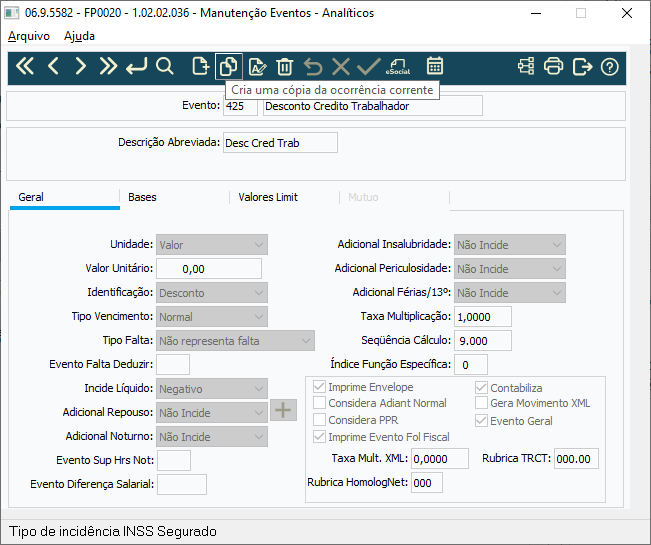Image resolution: width=651 pixels, height=545 pixels.
Task: Open the Adicional Insalubridade dropdown
Action: (x=509, y=244)
